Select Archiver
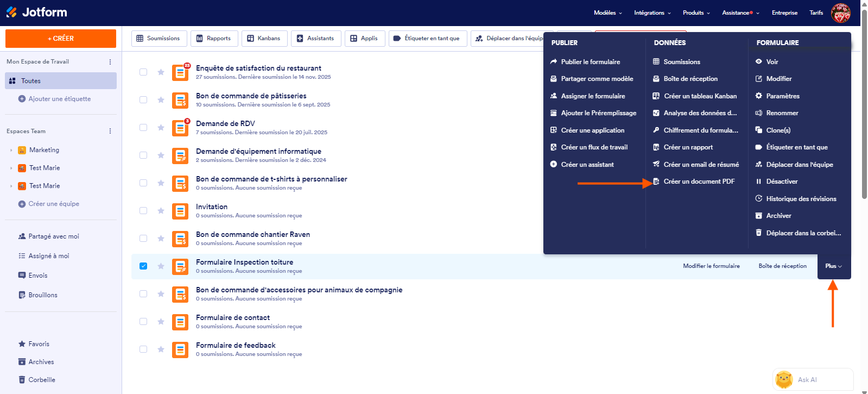The image size is (868, 394). [773, 216]
